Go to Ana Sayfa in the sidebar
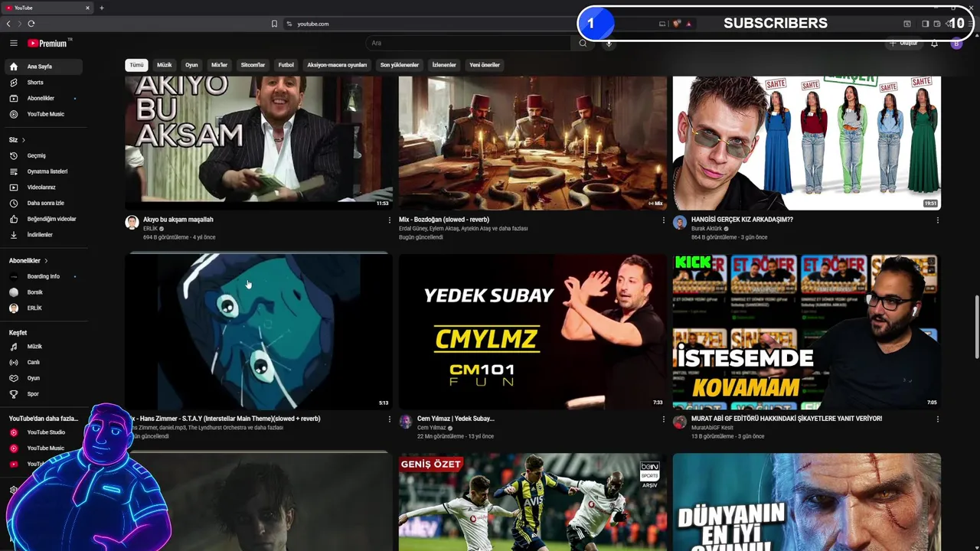The image size is (980, 551). pos(42,67)
